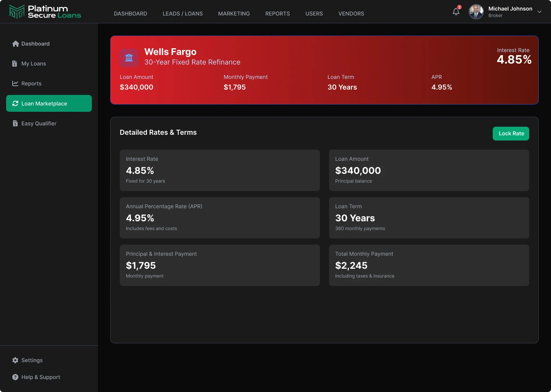Open Settings from the sidebar

(49, 360)
